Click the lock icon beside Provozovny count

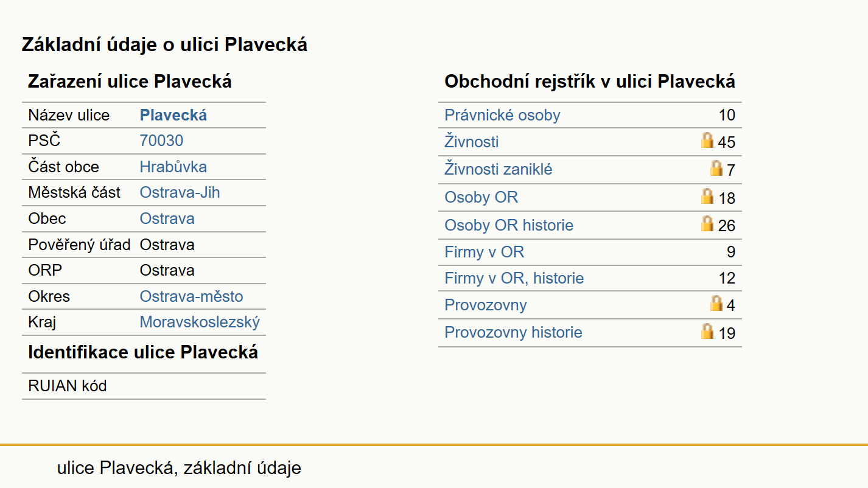click(716, 303)
